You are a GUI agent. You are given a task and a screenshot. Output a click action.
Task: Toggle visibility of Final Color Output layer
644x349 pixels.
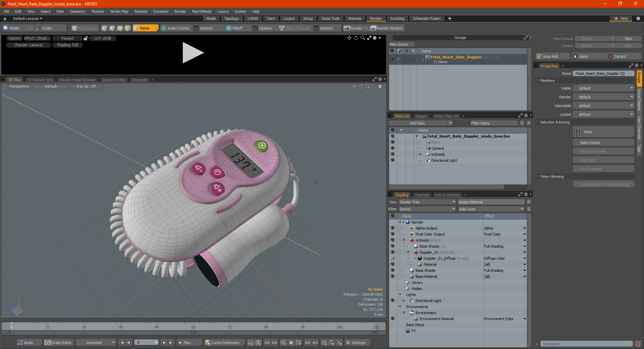point(392,234)
